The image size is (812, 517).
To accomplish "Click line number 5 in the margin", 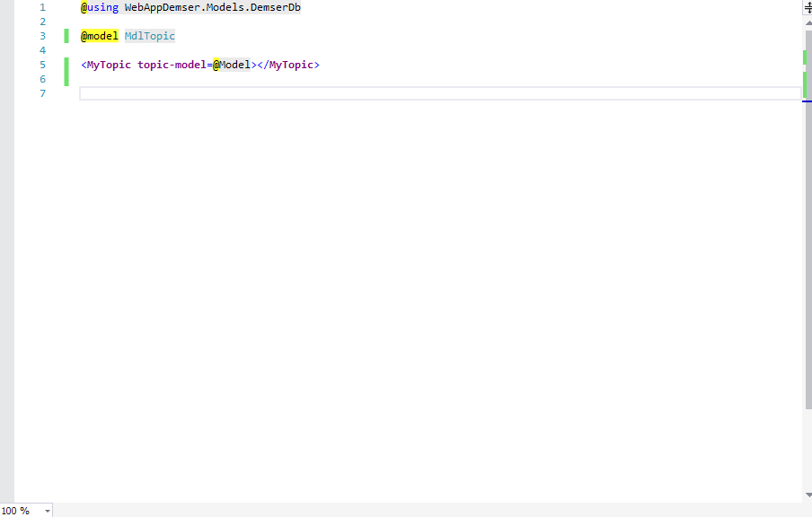I will coord(42,65).
